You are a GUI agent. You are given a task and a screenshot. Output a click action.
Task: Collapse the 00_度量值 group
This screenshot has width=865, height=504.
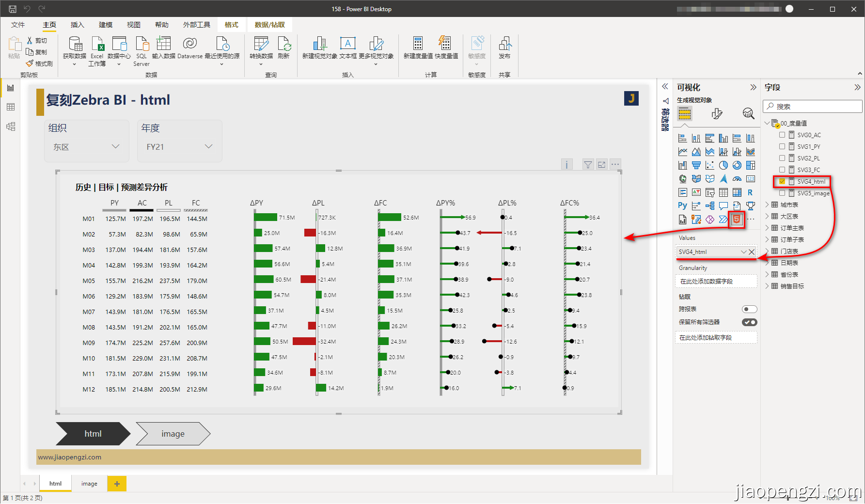(768, 123)
